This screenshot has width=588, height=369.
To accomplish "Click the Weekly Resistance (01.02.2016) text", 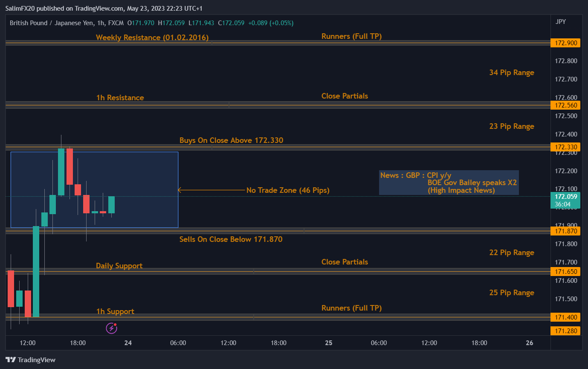I will pyautogui.click(x=152, y=38).
